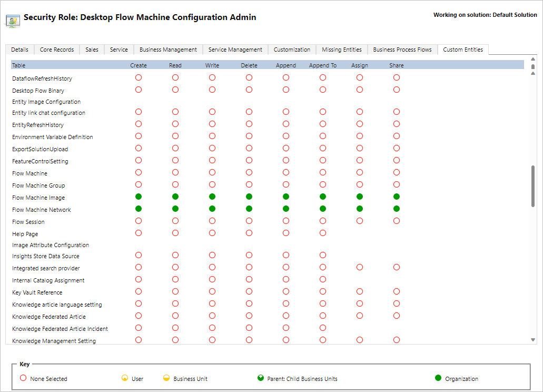Toggle Append permission for Help Page

[285, 233]
